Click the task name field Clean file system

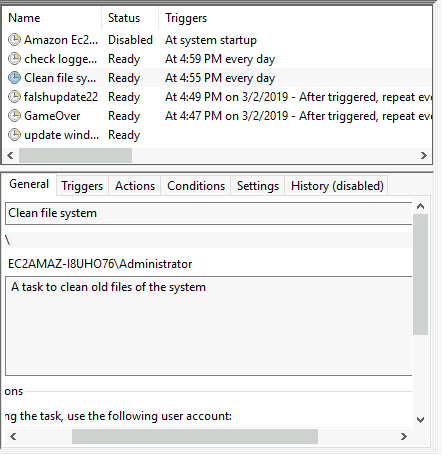tap(209, 213)
